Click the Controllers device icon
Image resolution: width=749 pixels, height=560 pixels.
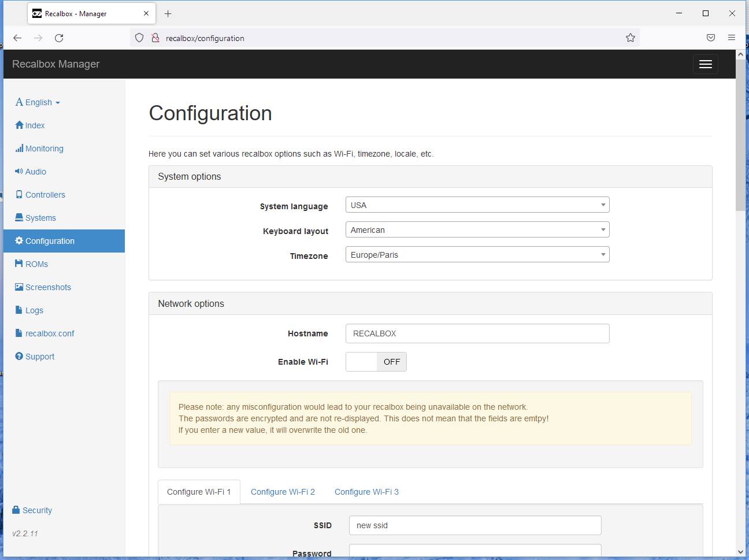click(x=19, y=195)
